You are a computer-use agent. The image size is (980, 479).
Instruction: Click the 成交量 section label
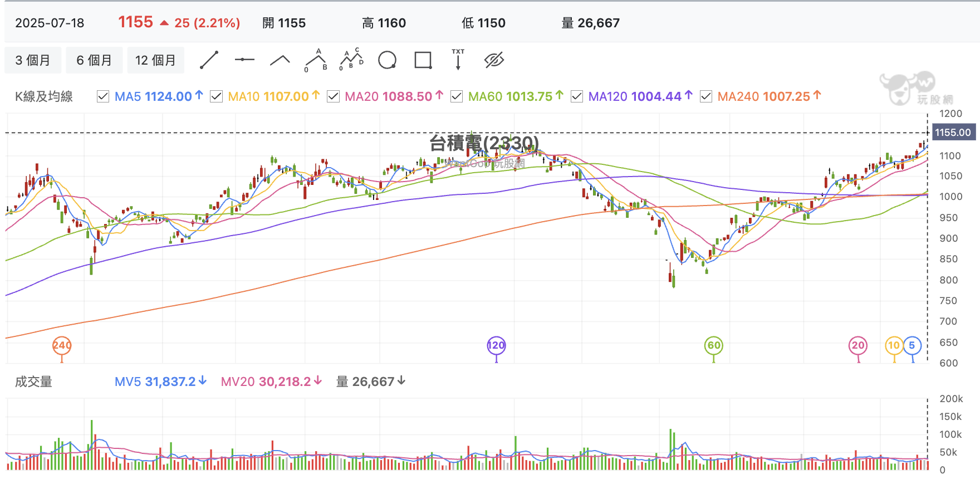pyautogui.click(x=33, y=382)
